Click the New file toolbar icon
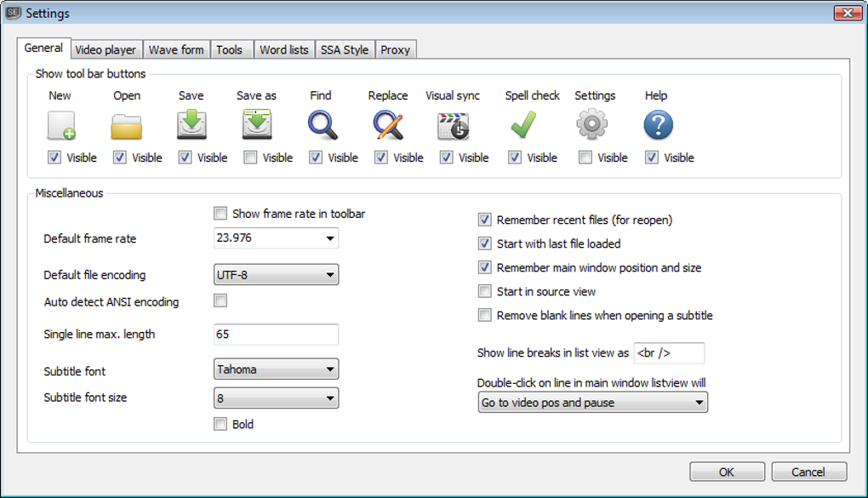Viewport: 868px width, 498px height. pyautogui.click(x=61, y=125)
